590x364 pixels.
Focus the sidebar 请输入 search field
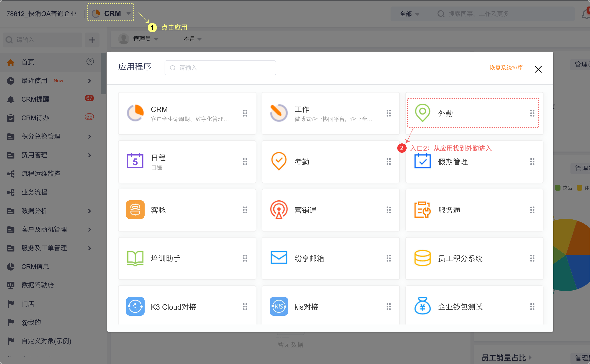pyautogui.click(x=42, y=40)
